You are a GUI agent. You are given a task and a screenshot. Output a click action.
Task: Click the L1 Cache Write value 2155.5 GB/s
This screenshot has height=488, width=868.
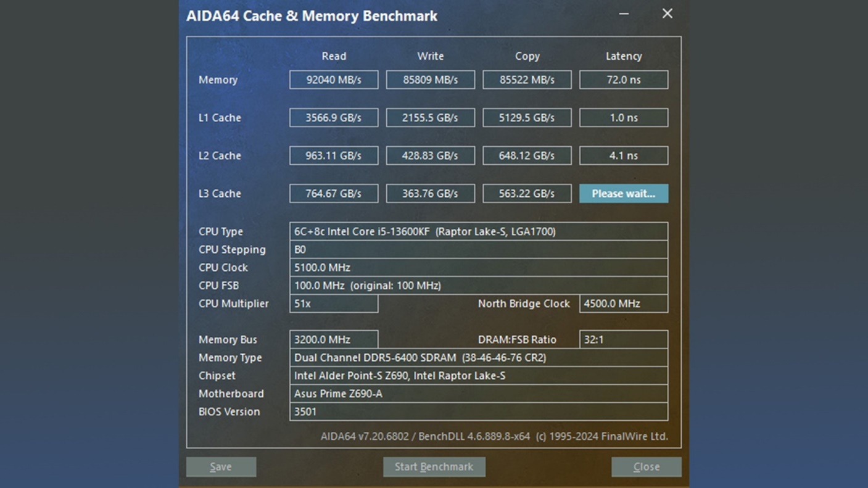[x=431, y=118]
